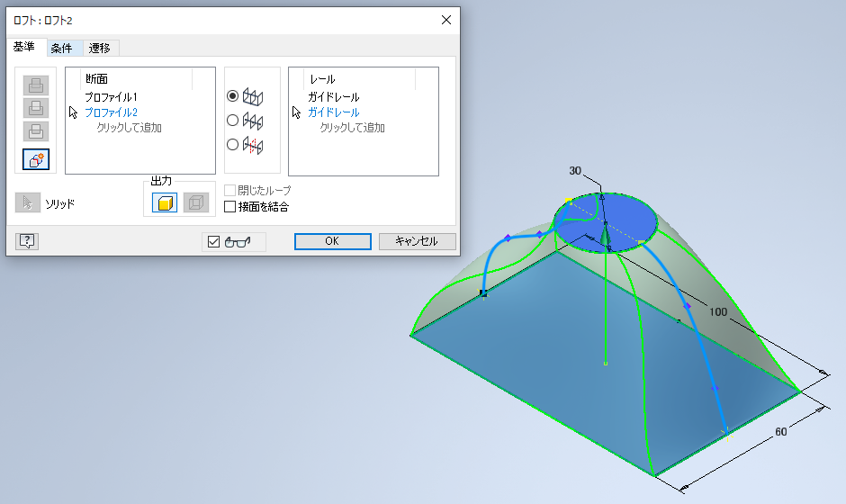This screenshot has width=846, height=504.
Task: Switch to the 基準 tab
Action: (23, 47)
